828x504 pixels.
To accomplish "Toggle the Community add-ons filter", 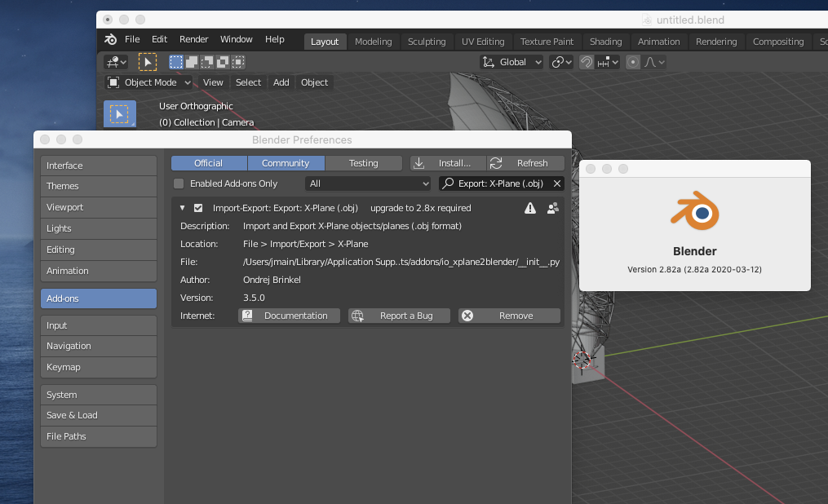I will tap(286, 163).
